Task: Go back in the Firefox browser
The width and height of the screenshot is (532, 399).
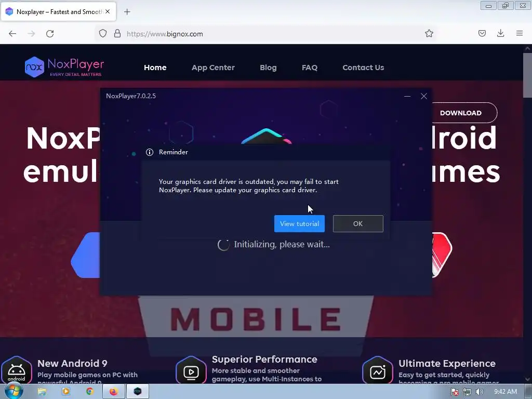Action: [x=12, y=34]
